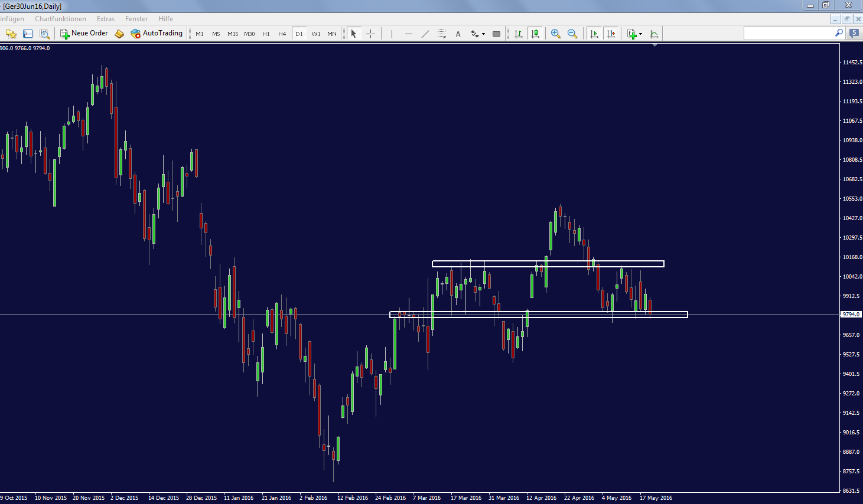Open the Einfügen menu
863x504 pixels.
point(12,19)
